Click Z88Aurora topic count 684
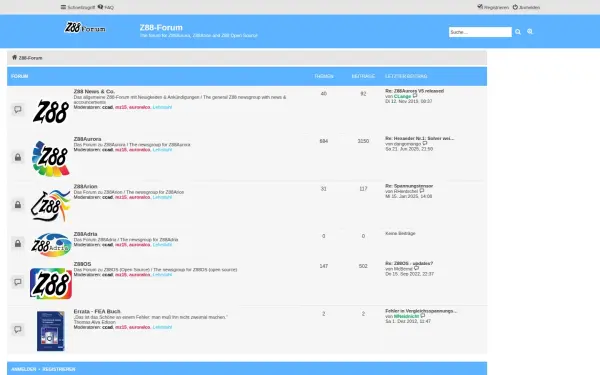 (x=324, y=141)
